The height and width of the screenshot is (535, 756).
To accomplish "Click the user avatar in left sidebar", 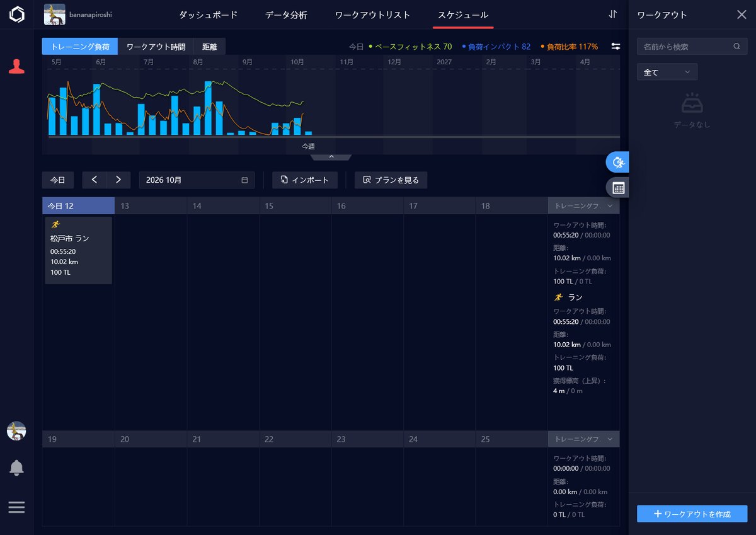I will click(x=16, y=431).
